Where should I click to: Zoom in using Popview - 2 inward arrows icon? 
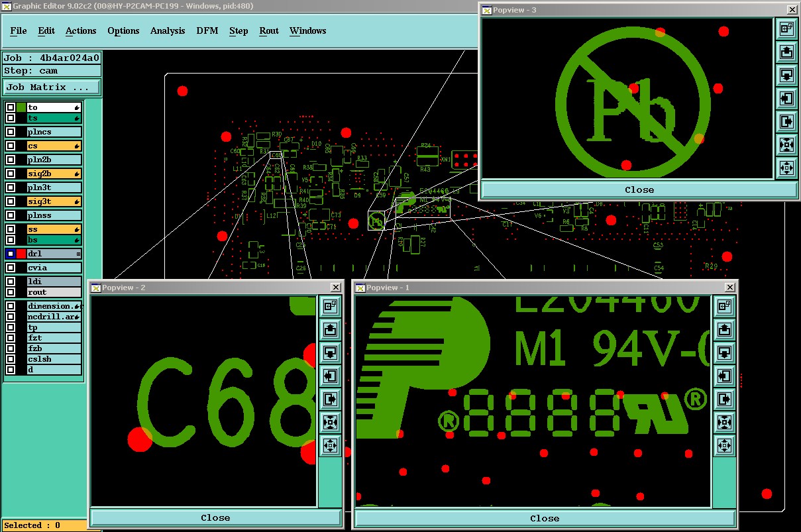330,422
